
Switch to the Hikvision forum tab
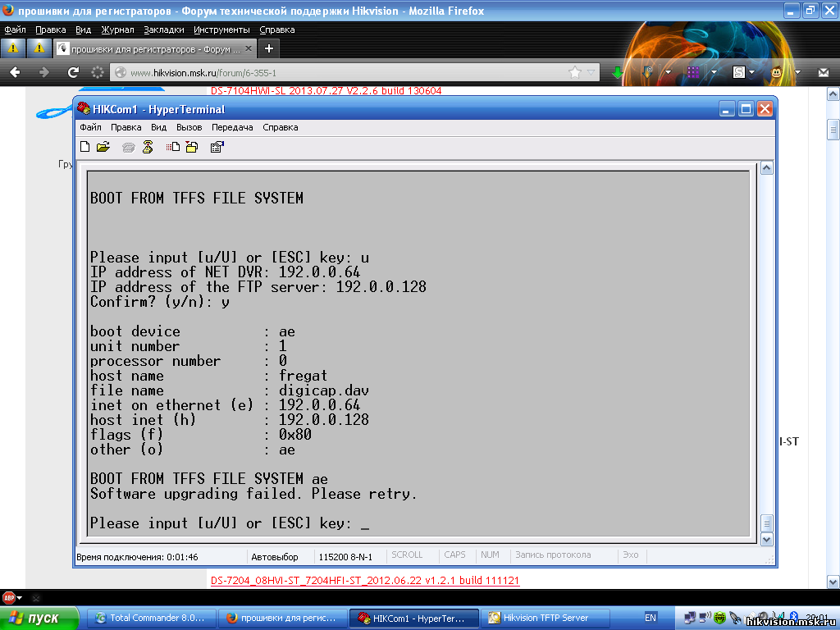pyautogui.click(x=155, y=48)
